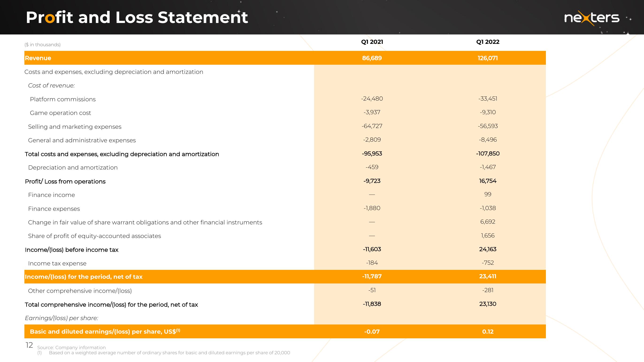
Task: Select the value -33,451
Action: (488, 99)
